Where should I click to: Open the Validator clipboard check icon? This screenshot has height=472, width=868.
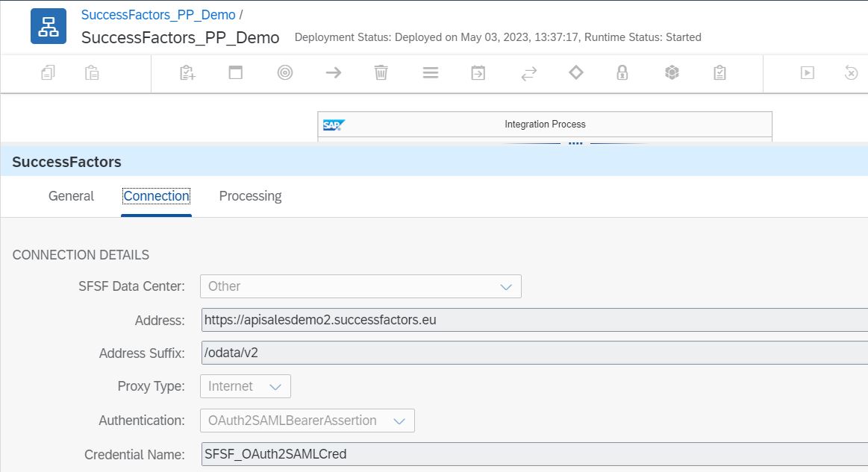pos(719,72)
